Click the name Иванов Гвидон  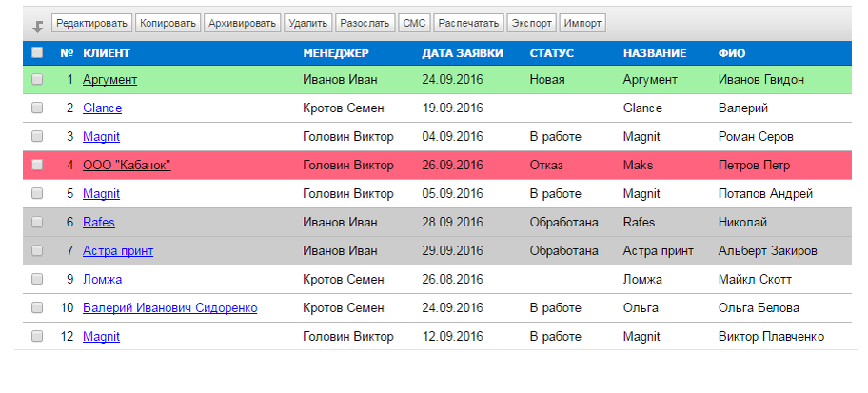point(761,80)
